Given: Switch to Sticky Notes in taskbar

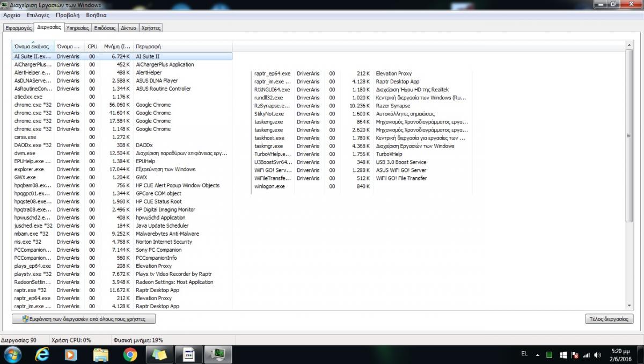Looking at the screenshot, I should [159, 354].
